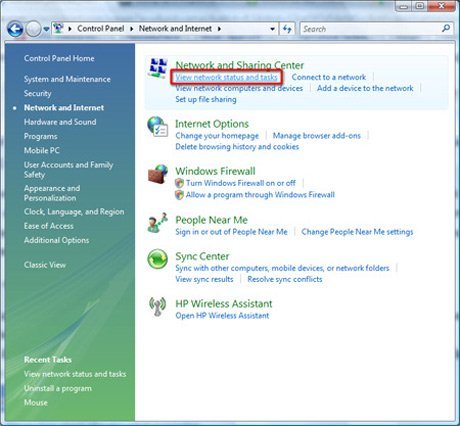460x426 pixels.
Task: Click the refresh button beside address bar
Action: click(x=287, y=29)
